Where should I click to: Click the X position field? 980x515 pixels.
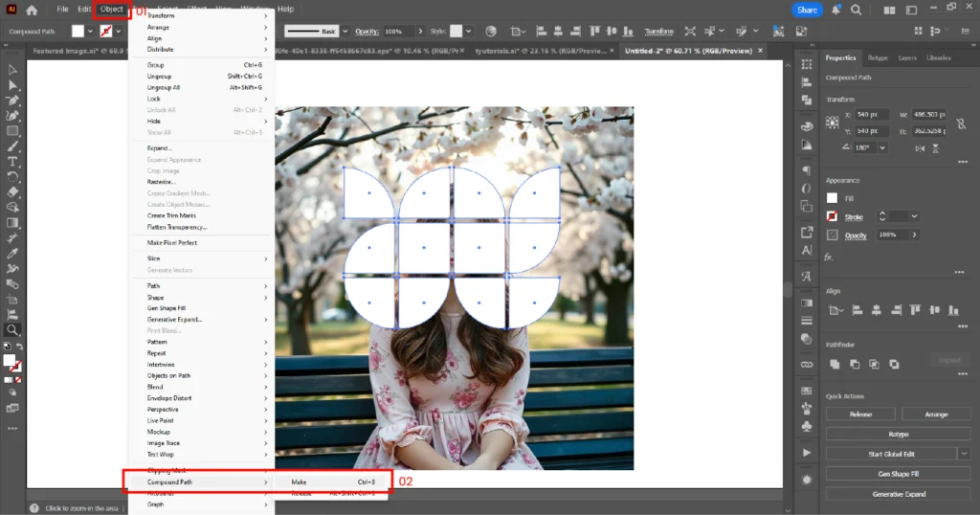pos(871,115)
